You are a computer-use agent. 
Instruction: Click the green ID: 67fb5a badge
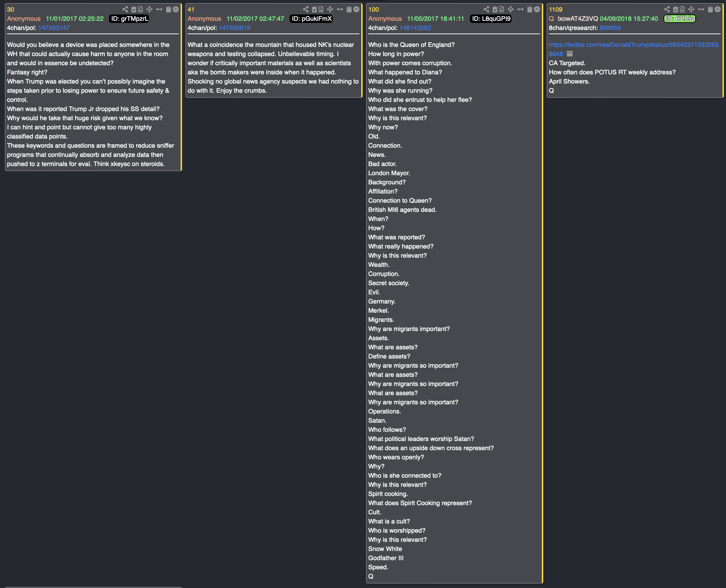[x=680, y=19]
